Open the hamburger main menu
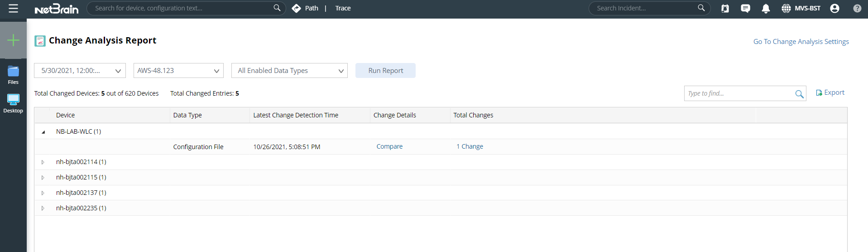Viewport: 868px width, 252px height. [x=13, y=8]
